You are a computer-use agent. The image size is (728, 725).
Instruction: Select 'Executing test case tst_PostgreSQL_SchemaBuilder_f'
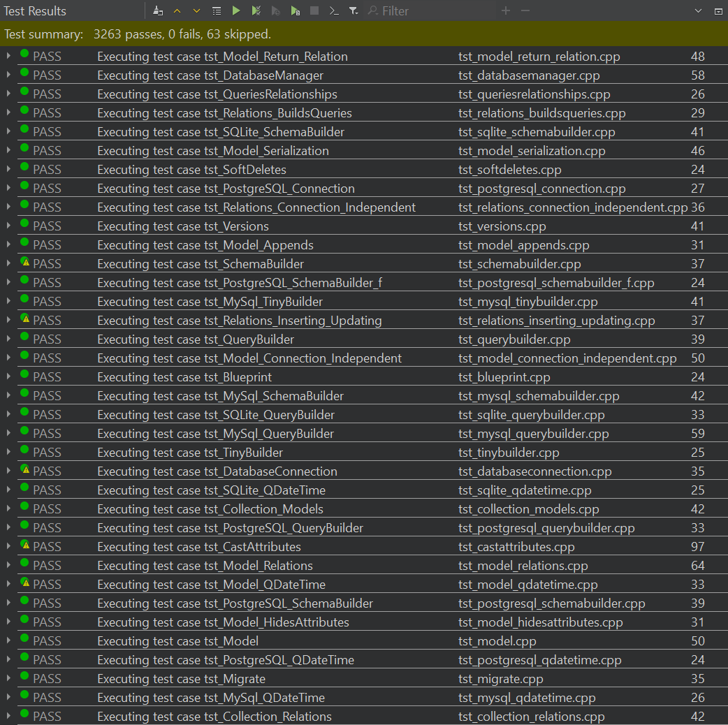pyautogui.click(x=240, y=283)
